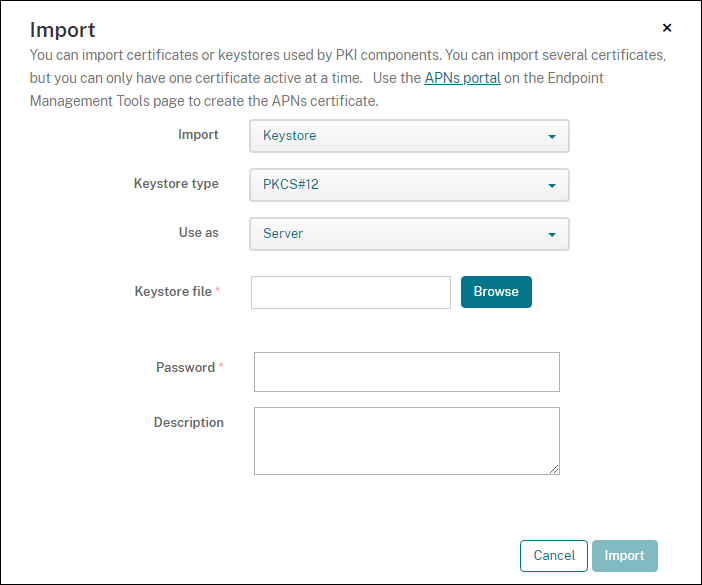Image resolution: width=702 pixels, height=585 pixels.
Task: Close the Import dialog with the X
Action: click(x=667, y=28)
